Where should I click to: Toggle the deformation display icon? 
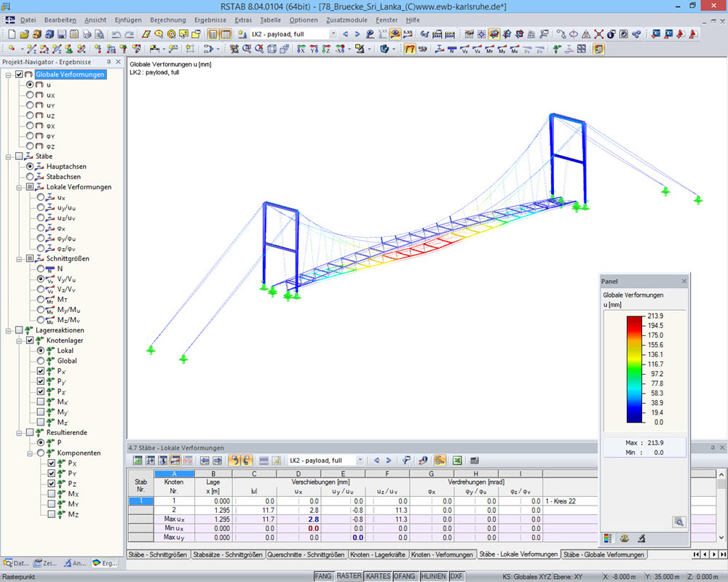pos(409,49)
